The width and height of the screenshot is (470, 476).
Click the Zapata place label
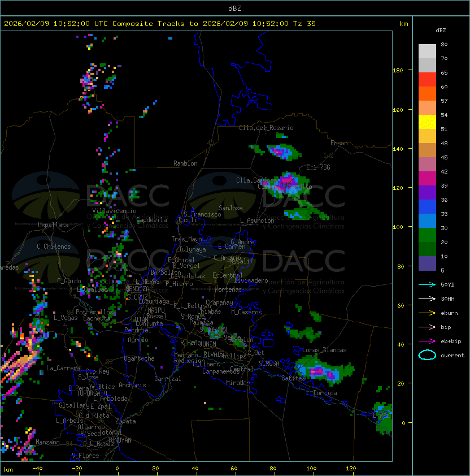(125, 421)
